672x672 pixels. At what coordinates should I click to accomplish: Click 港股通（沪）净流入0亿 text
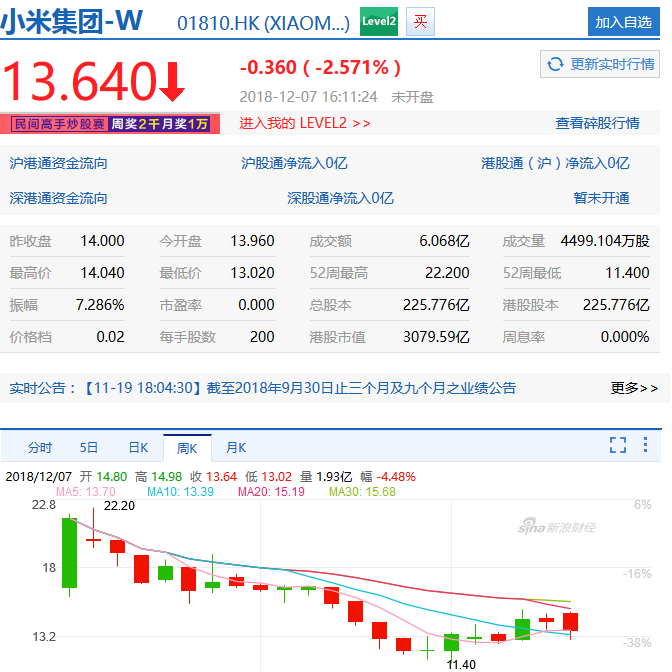coord(555,163)
